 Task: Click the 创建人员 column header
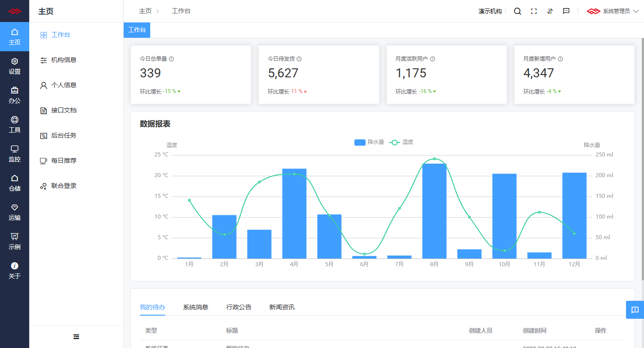click(481, 330)
